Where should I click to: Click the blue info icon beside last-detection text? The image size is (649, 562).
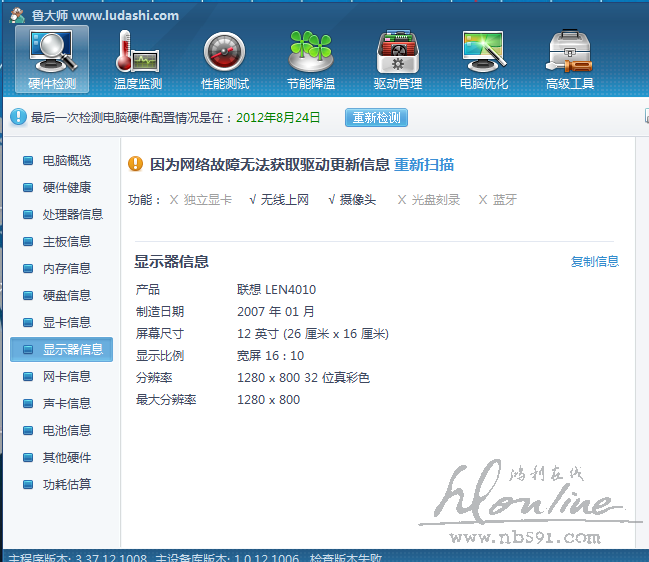[x=18, y=118]
